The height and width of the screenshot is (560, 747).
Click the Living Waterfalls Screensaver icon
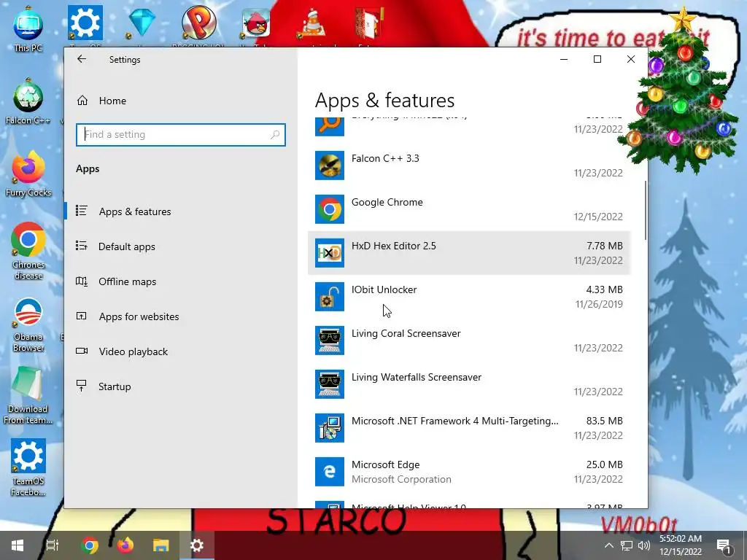click(x=329, y=384)
